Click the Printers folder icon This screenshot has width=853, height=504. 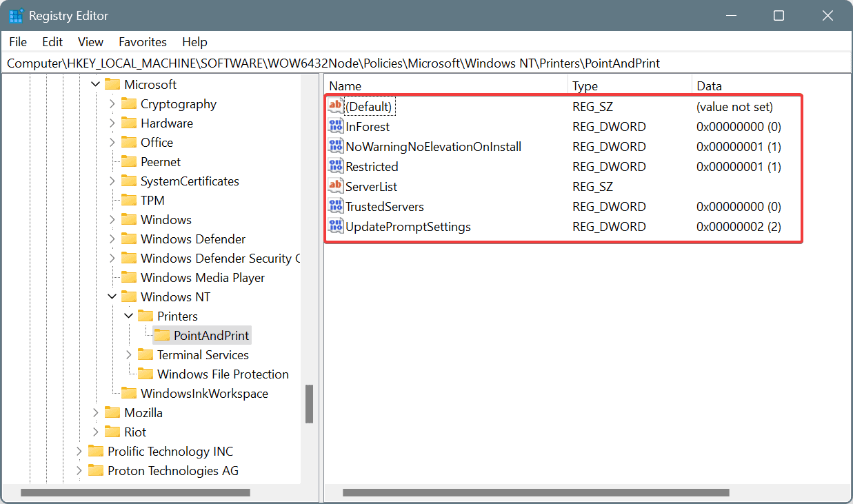pyautogui.click(x=145, y=316)
